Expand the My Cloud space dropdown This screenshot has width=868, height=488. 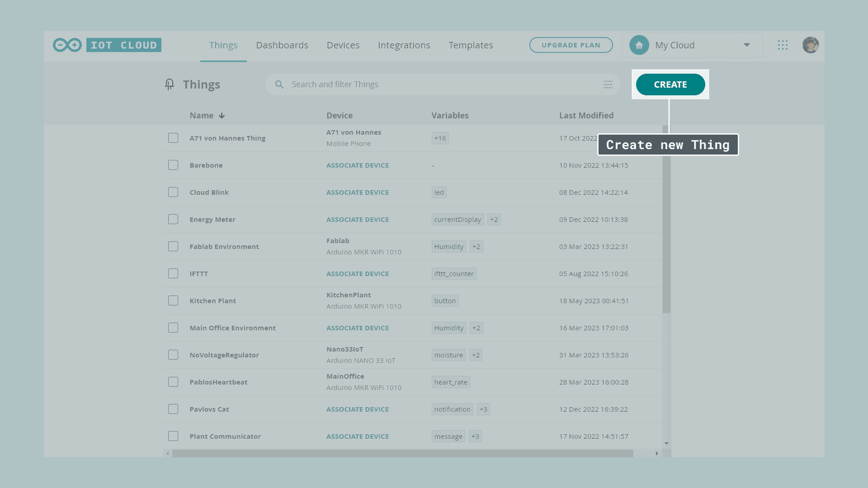point(746,45)
